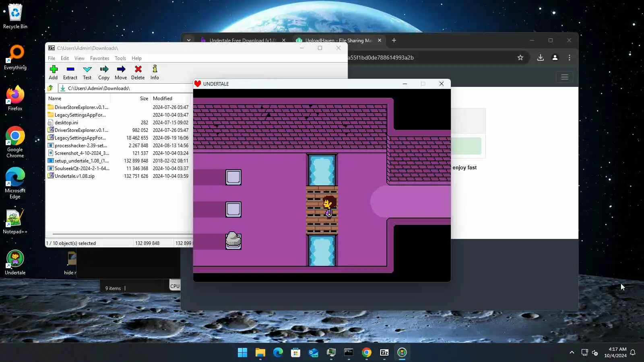Open the Windows Start menu
The height and width of the screenshot is (362, 644).
(243, 353)
